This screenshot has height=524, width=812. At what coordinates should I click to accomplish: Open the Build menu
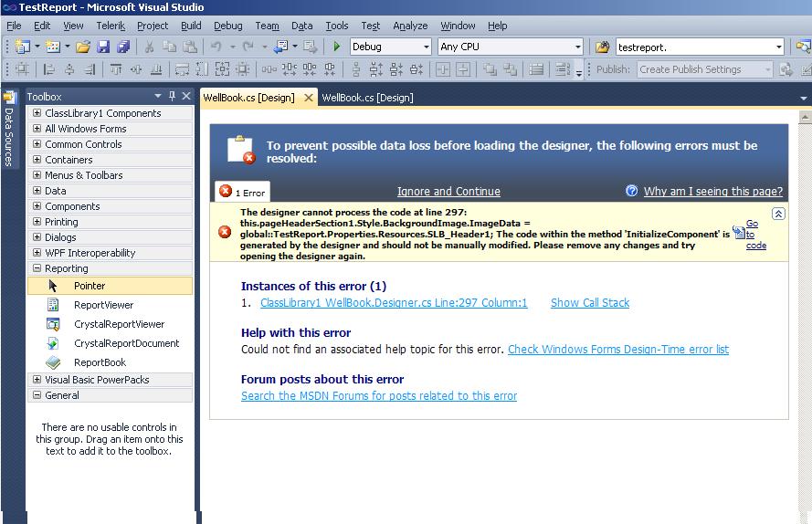tap(191, 26)
